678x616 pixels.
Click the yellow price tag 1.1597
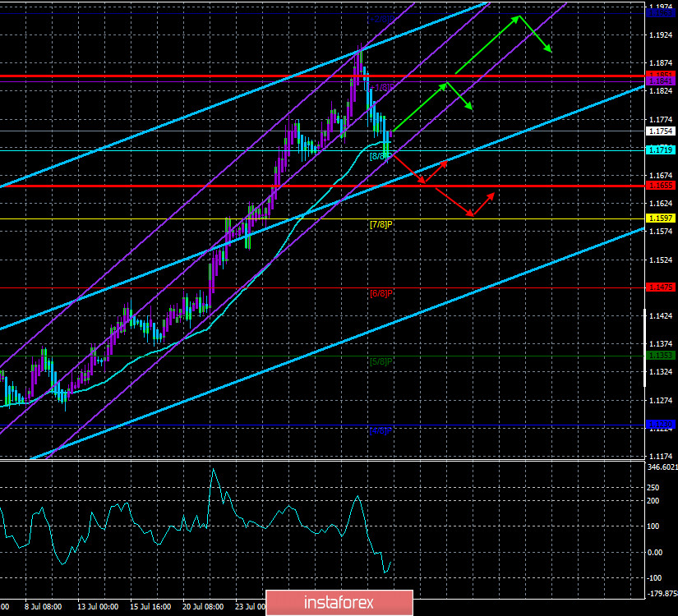661,218
